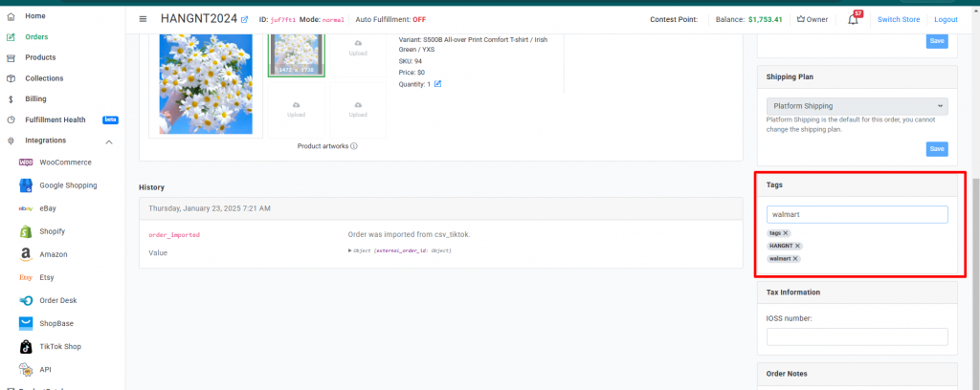Go to Orders in sidebar
980x390 pixels.
[36, 37]
